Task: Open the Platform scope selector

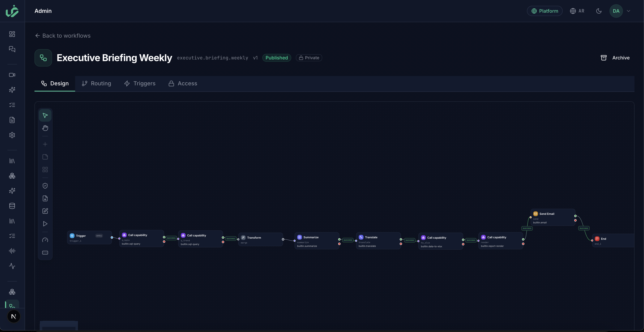Action: [x=545, y=11]
